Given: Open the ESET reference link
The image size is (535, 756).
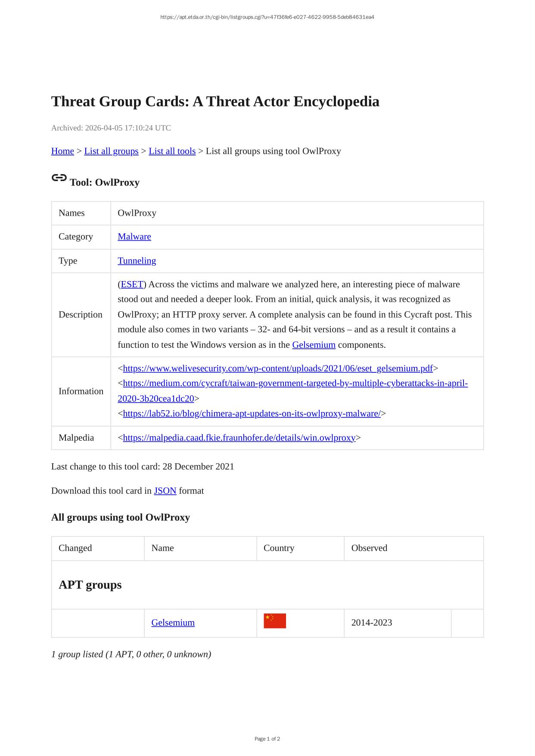Looking at the screenshot, I should click(132, 284).
